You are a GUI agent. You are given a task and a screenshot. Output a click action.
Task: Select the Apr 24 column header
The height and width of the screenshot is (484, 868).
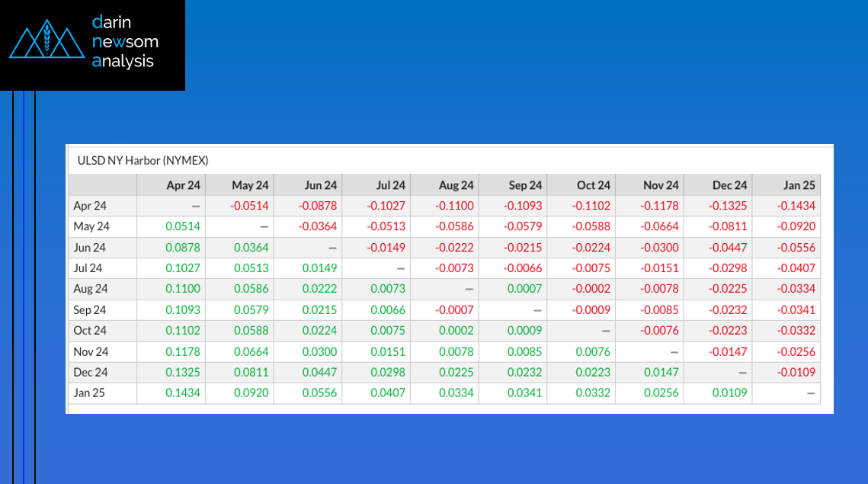183,185
